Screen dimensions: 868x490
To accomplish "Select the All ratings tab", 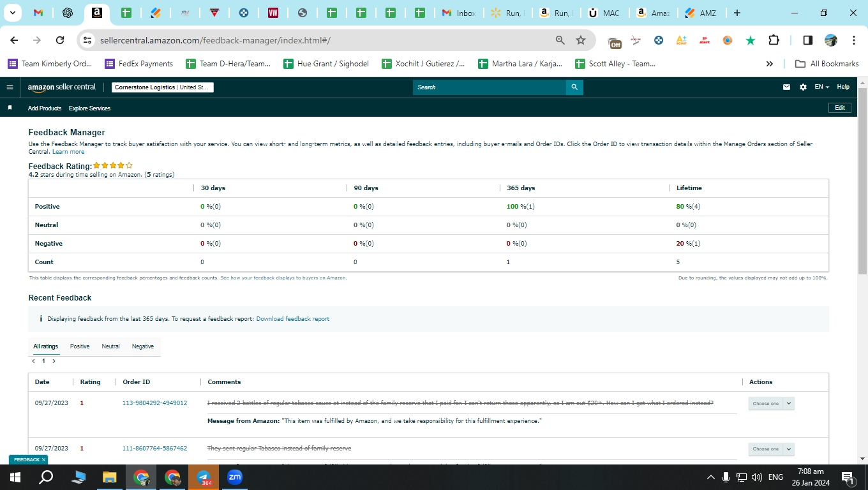I will pos(45,346).
